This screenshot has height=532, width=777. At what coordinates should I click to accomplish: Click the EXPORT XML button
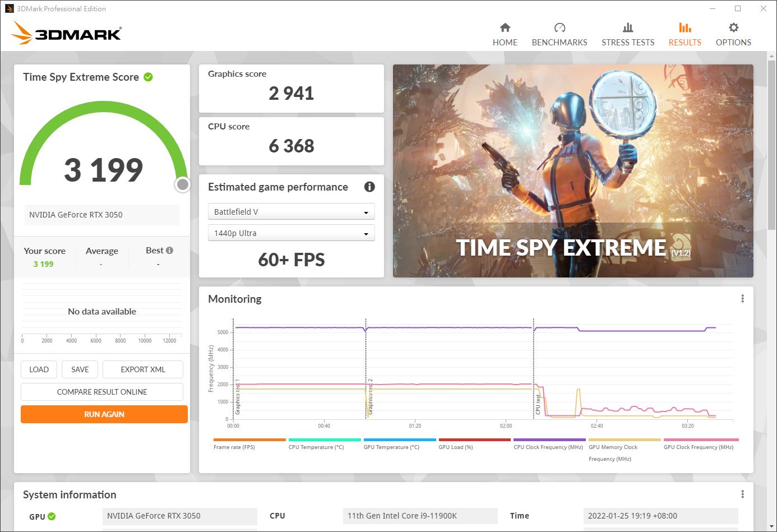click(143, 369)
